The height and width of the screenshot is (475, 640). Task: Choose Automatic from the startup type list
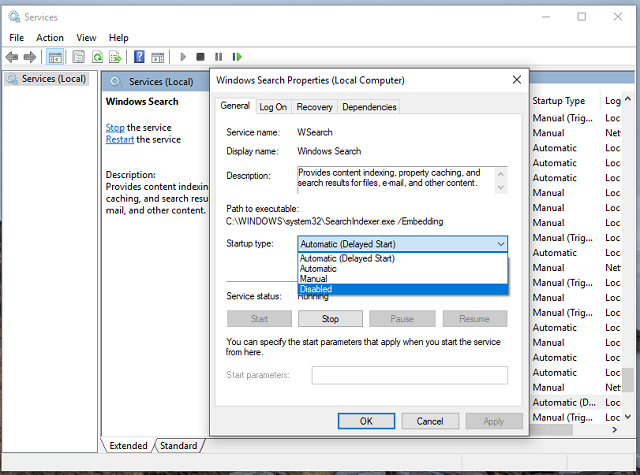click(402, 269)
